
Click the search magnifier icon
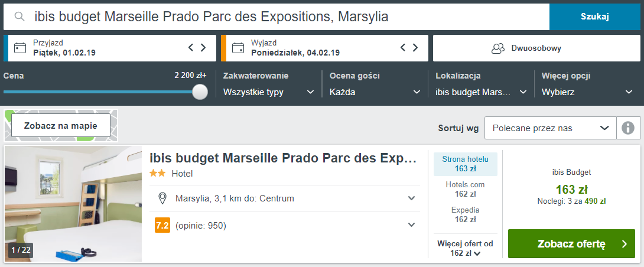[x=20, y=17]
